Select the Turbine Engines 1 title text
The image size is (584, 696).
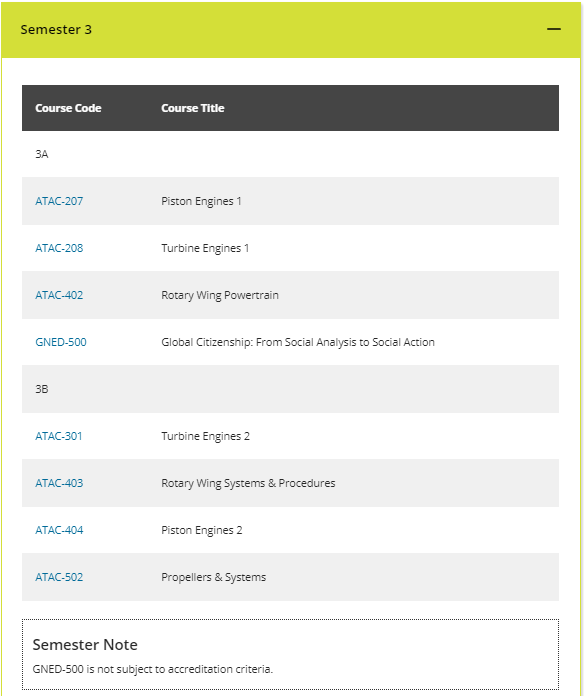point(205,249)
